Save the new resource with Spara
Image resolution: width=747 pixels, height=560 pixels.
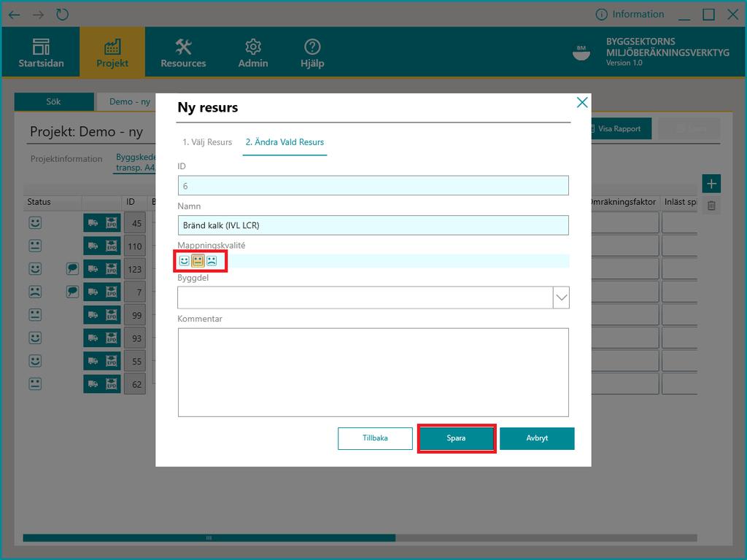[x=456, y=438]
